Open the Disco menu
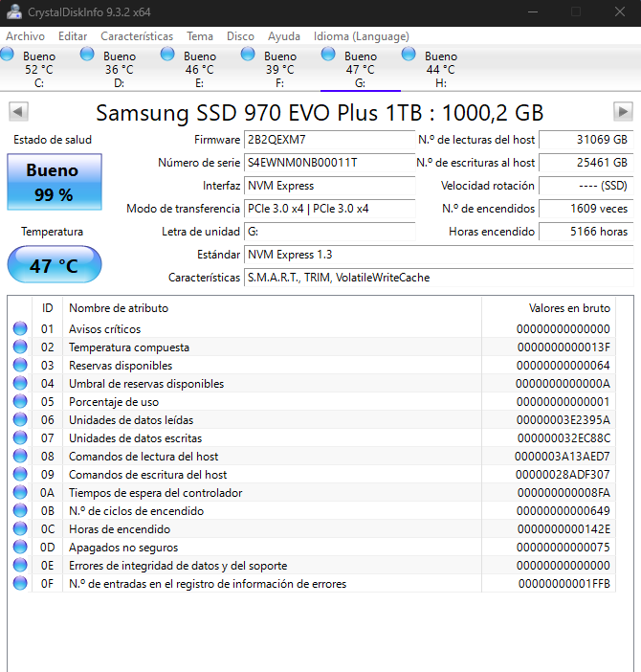Image resolution: width=641 pixels, height=672 pixels. click(241, 36)
